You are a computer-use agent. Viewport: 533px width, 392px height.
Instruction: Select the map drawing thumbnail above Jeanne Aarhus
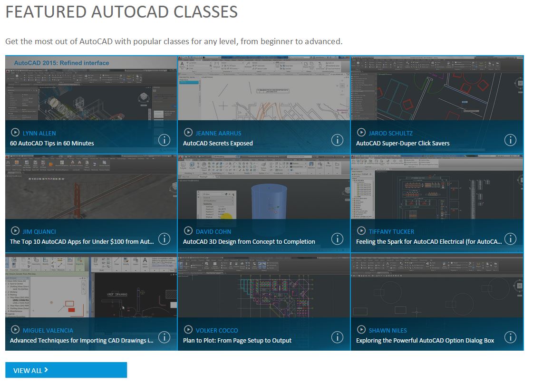[x=264, y=88]
